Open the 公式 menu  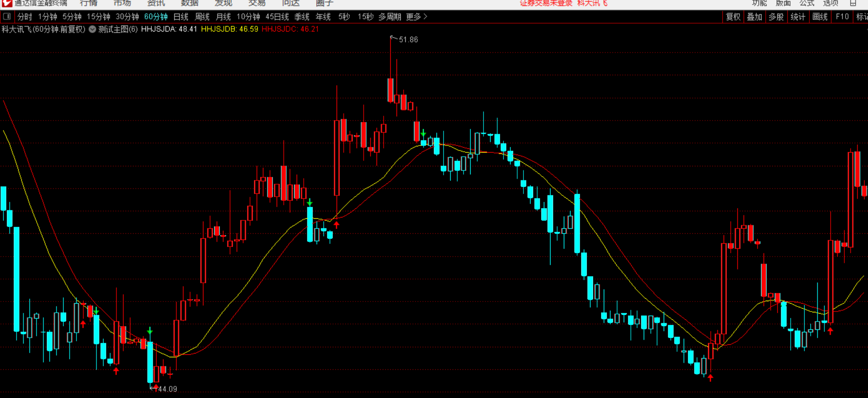point(807,3)
